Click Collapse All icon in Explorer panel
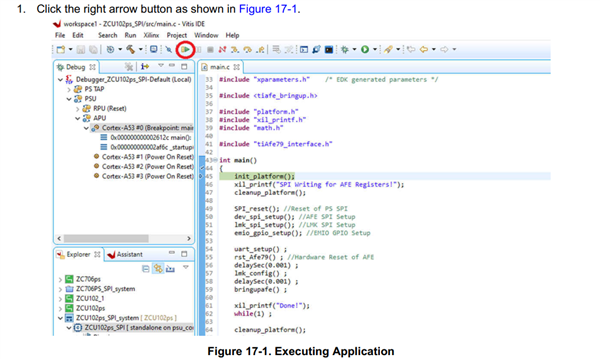 click(145, 269)
